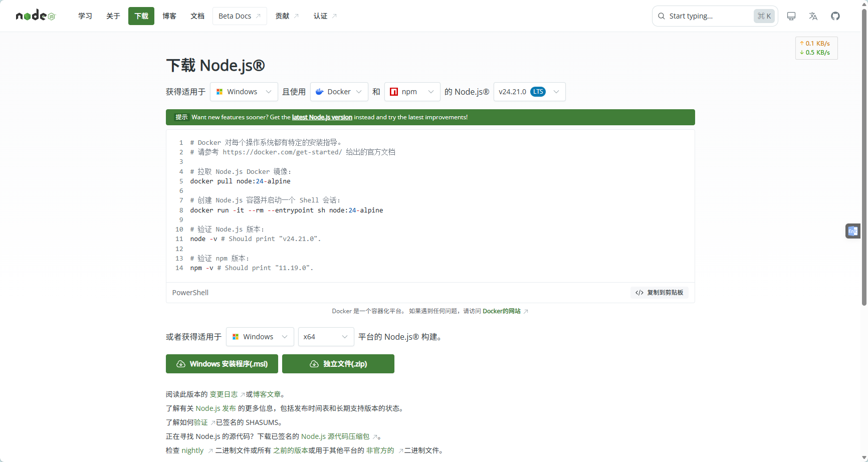Click the floating translate extension icon

pyautogui.click(x=852, y=231)
